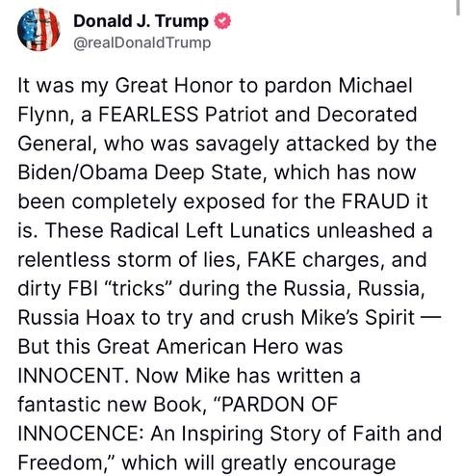The image size is (463, 476).
Task: Select the name Michael in the first line
Action: [x=374, y=86]
